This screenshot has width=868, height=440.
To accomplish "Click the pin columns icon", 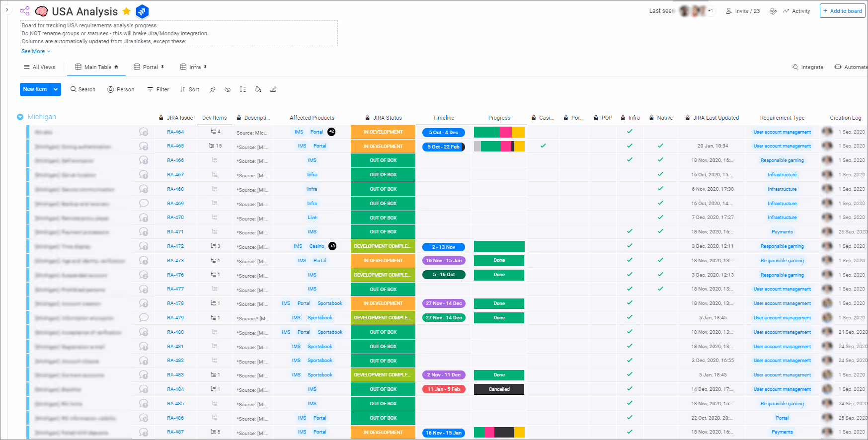I will click(x=213, y=89).
